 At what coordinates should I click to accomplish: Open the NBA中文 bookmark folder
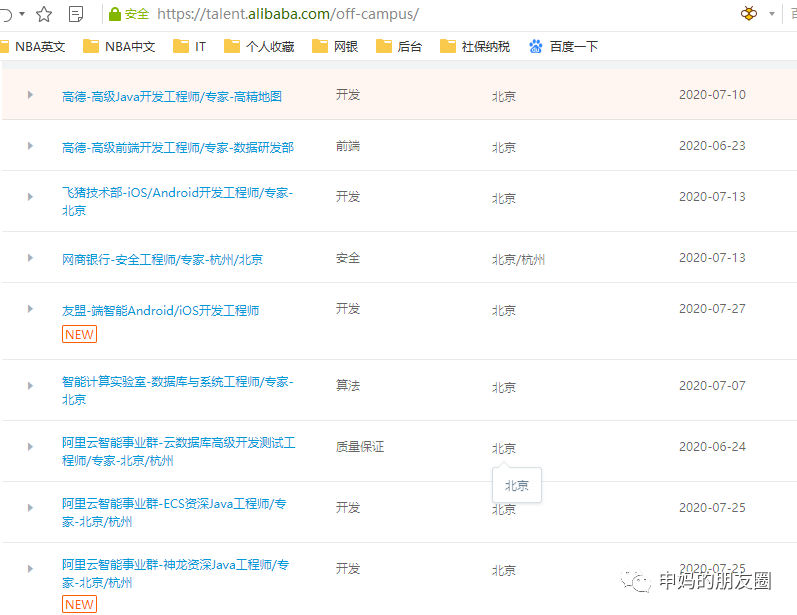pyautogui.click(x=119, y=47)
